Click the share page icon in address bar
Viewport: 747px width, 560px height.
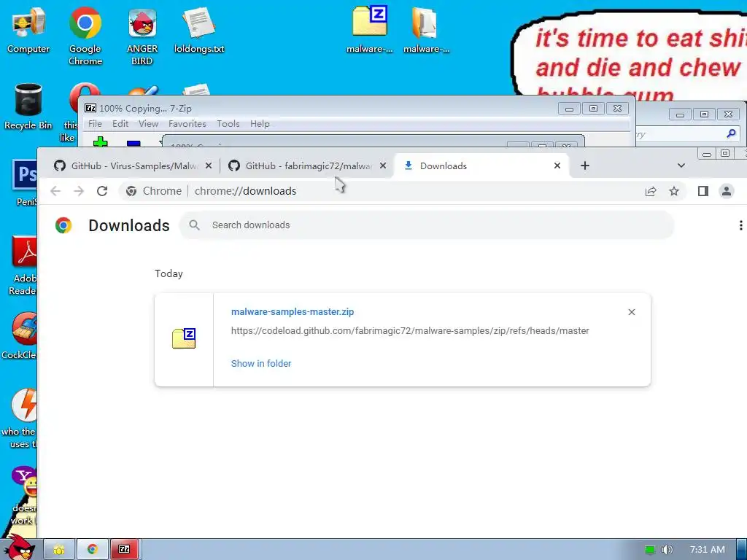650,191
